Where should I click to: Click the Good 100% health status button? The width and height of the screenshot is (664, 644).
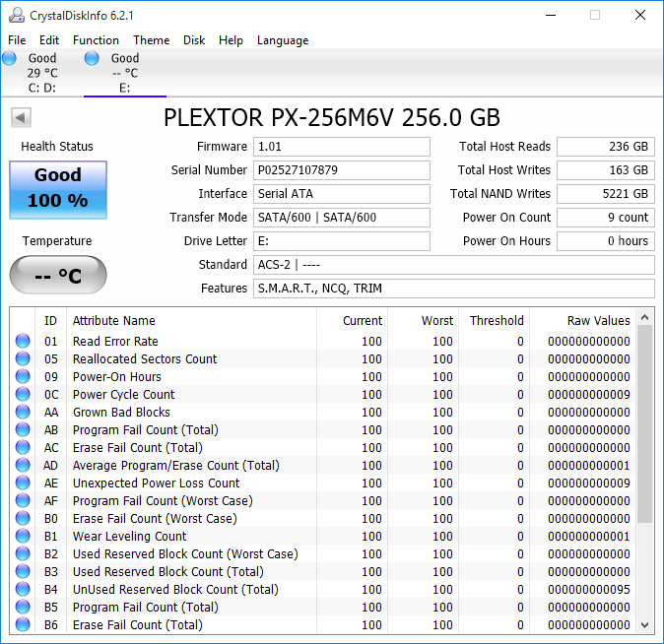tap(58, 189)
